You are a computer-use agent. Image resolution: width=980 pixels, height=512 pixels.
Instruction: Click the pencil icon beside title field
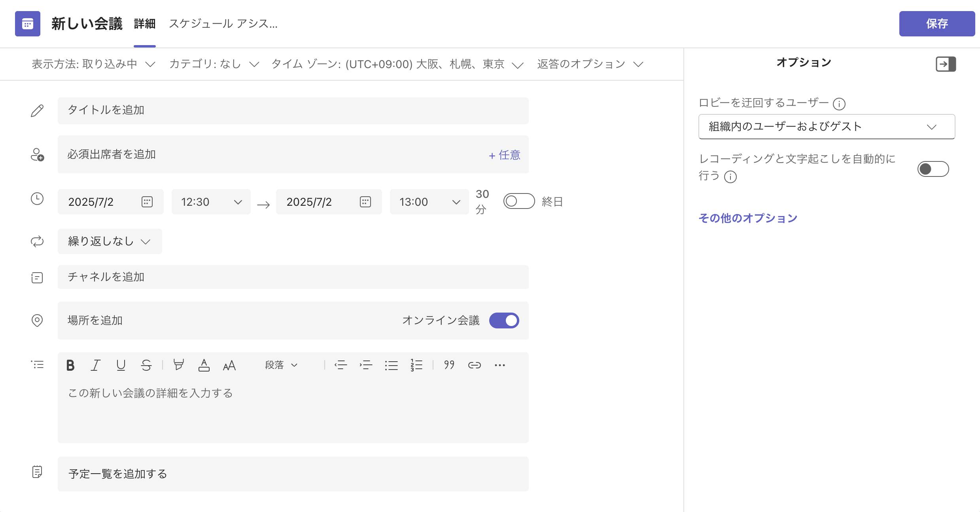coord(37,110)
